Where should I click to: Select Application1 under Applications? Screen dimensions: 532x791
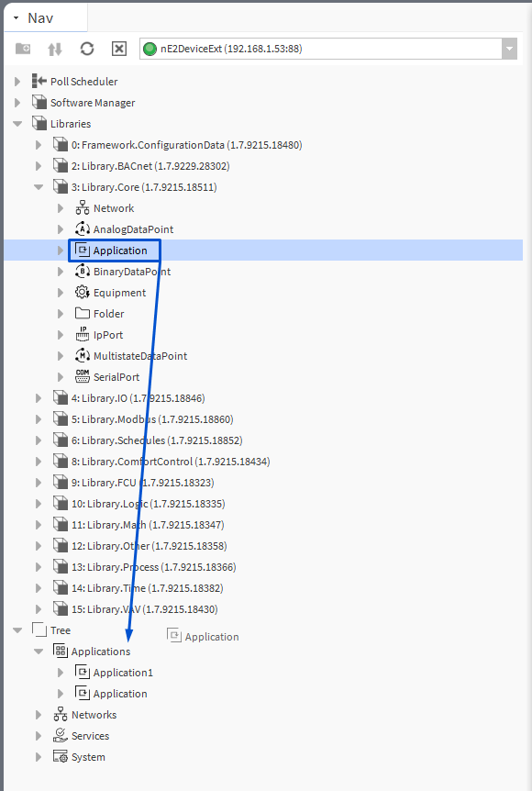click(124, 672)
